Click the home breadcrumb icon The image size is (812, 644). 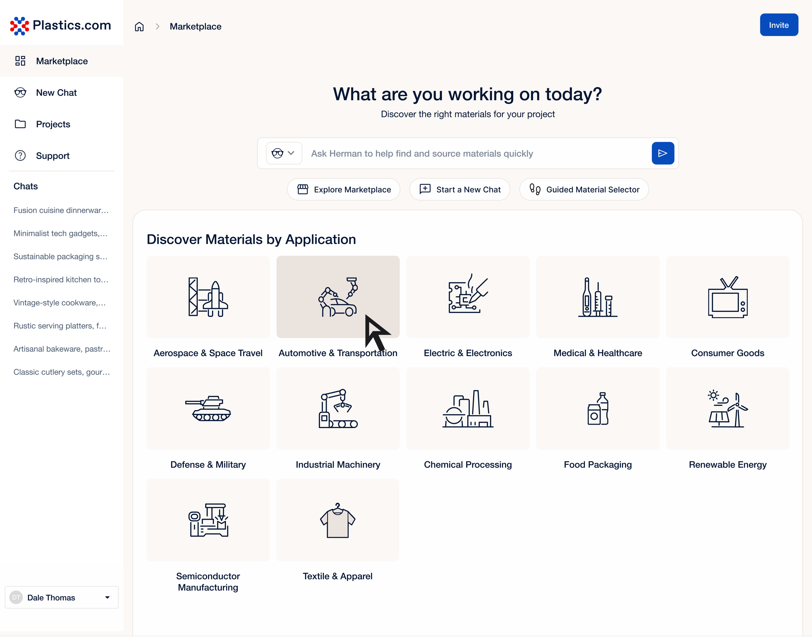139,26
